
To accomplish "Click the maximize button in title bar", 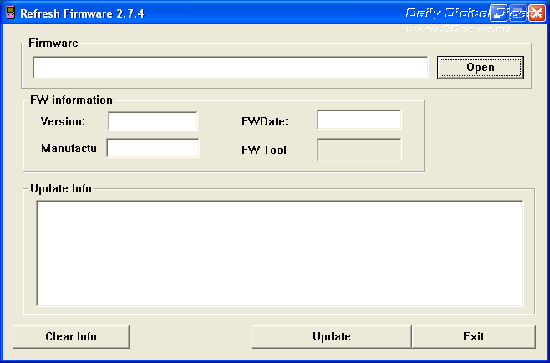I will [x=518, y=13].
